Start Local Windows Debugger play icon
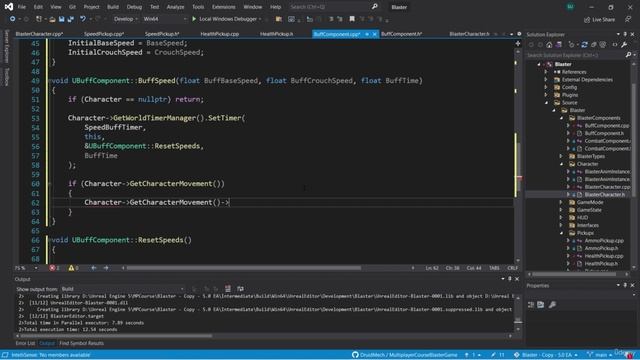Image resolution: width=640 pixels, height=360 pixels. [x=194, y=19]
